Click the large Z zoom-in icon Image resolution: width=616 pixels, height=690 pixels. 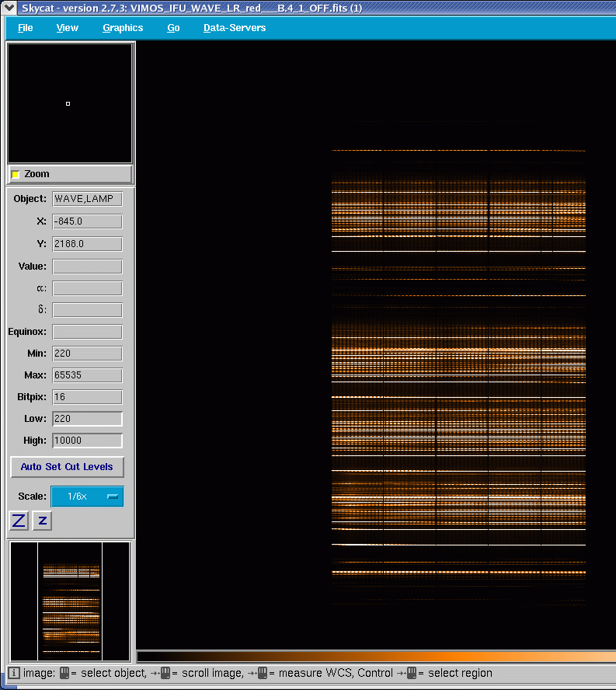pos(19,521)
